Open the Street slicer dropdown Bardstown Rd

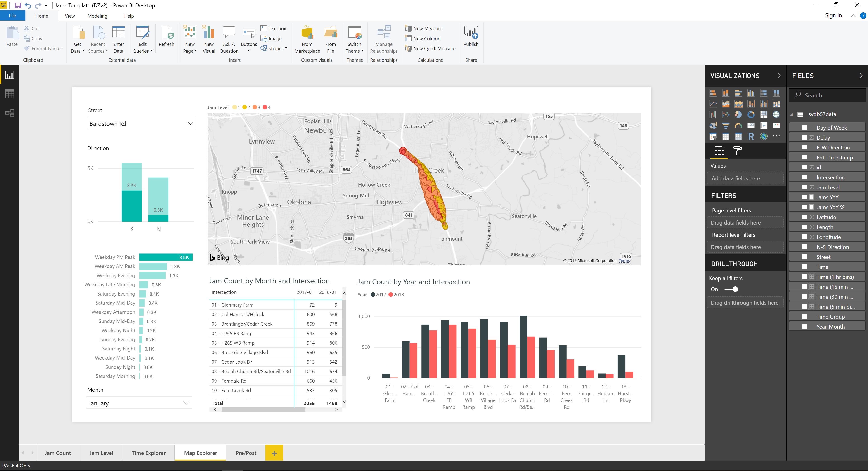[x=142, y=124]
